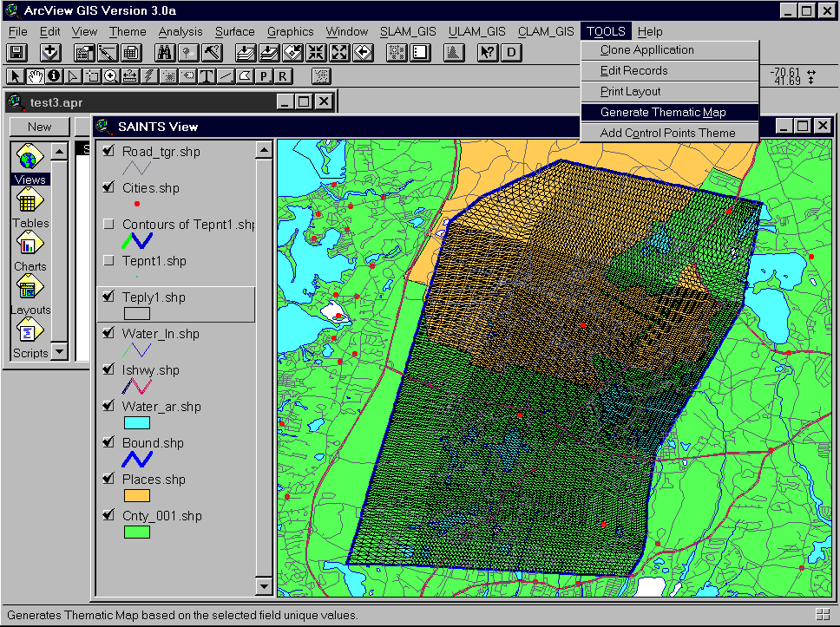This screenshot has width=840, height=627.
Task: Enable the Contours of Tepnt1.shp theme
Action: [x=108, y=224]
